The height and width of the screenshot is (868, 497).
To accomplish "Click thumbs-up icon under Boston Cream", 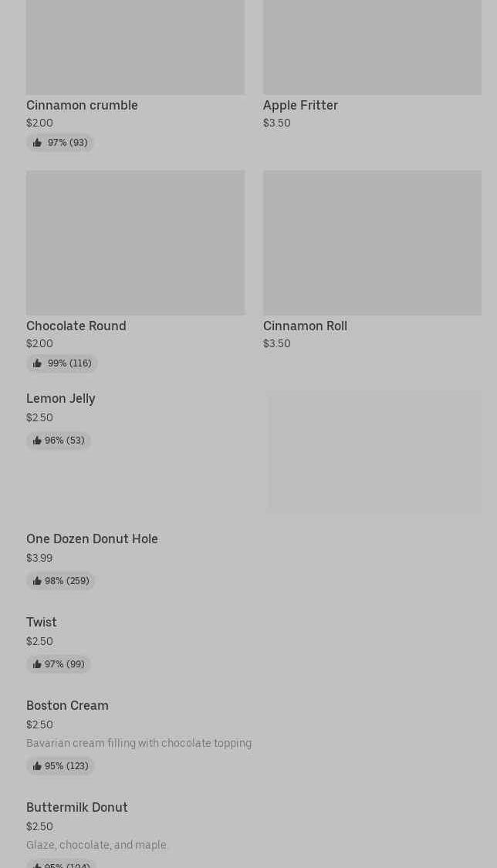I will coord(37,766).
